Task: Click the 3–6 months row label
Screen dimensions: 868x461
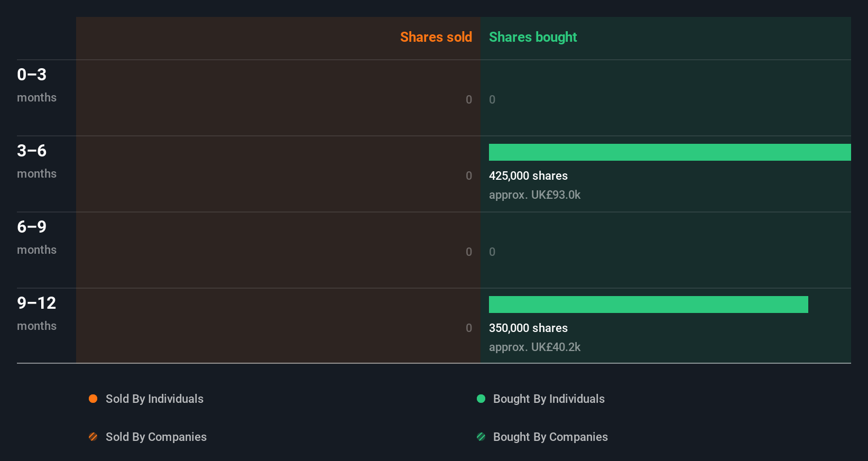Action: [36, 161]
